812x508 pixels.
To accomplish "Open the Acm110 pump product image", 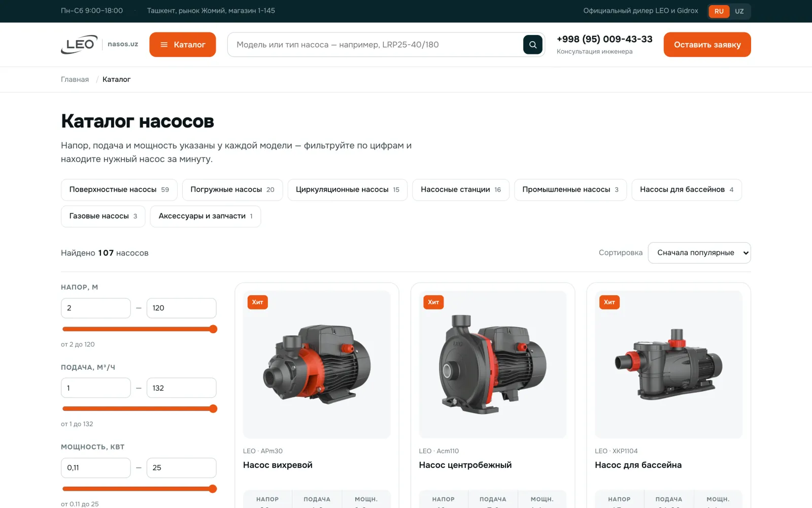I will coord(493,364).
